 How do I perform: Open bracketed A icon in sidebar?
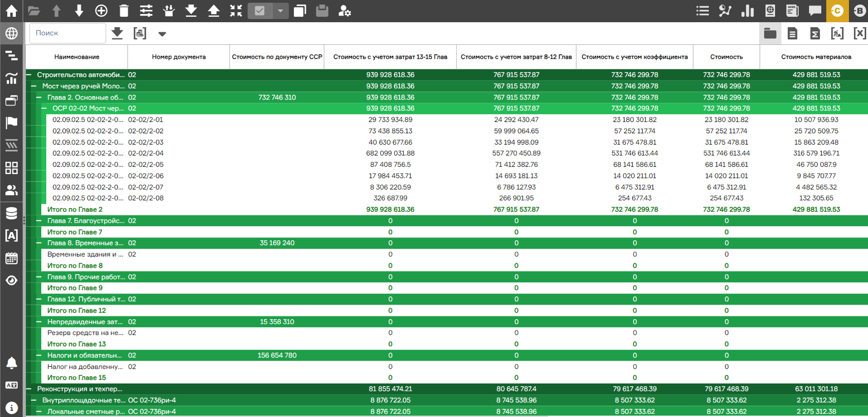coord(11,235)
